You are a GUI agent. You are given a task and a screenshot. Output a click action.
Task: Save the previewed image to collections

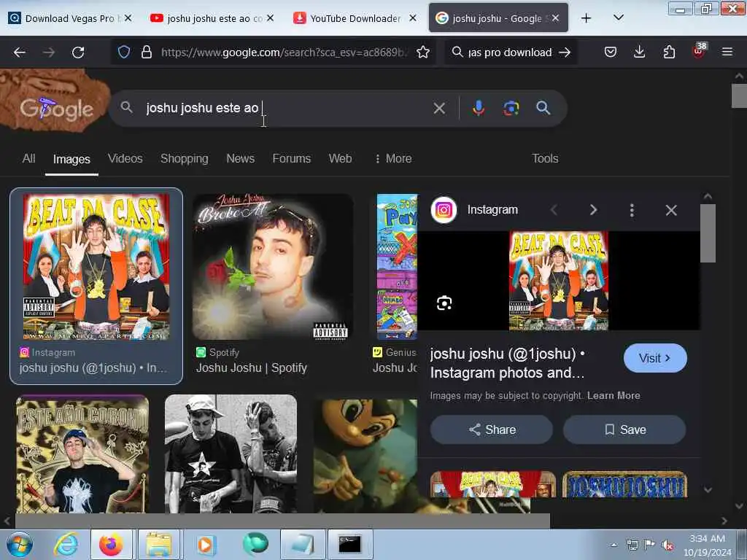coord(624,429)
